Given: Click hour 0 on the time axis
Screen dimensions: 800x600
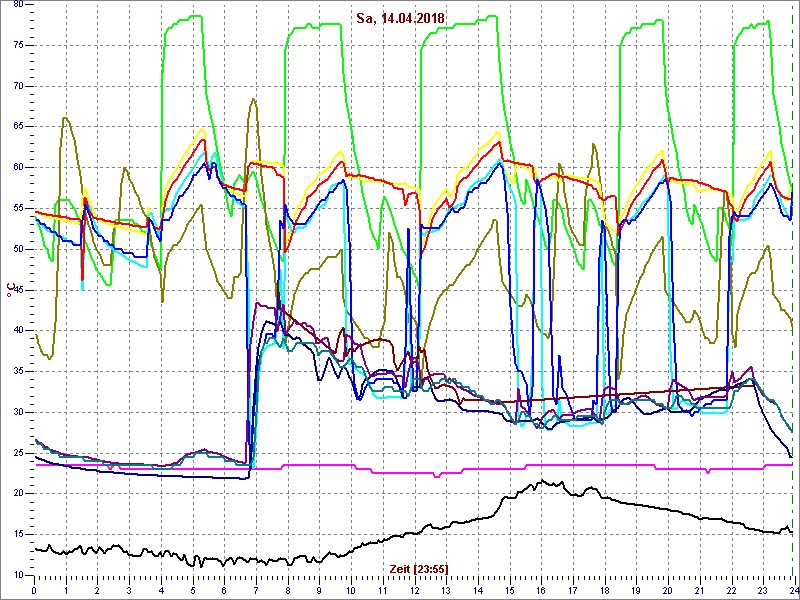Looking at the screenshot, I should [x=34, y=590].
